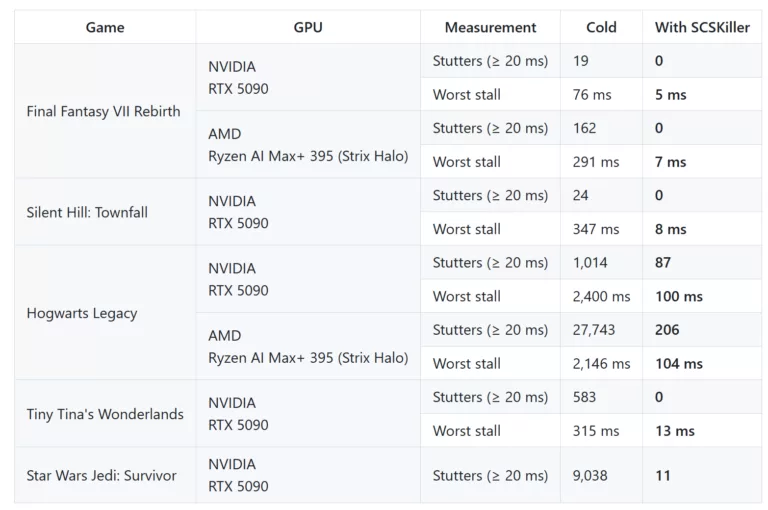
Task: Click the Cold column header
Action: tap(601, 27)
